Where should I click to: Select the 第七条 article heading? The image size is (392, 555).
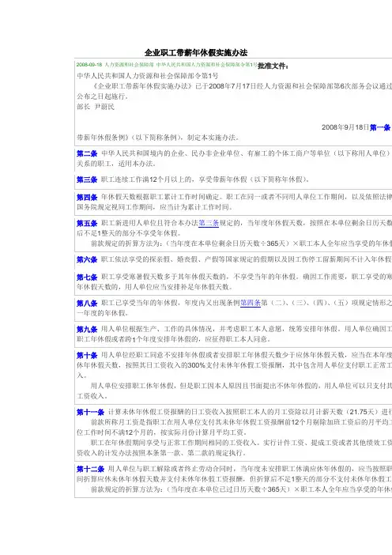tap(87, 277)
